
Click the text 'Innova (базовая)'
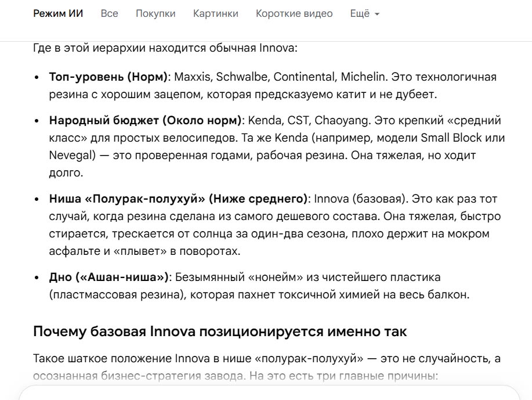tap(360, 199)
